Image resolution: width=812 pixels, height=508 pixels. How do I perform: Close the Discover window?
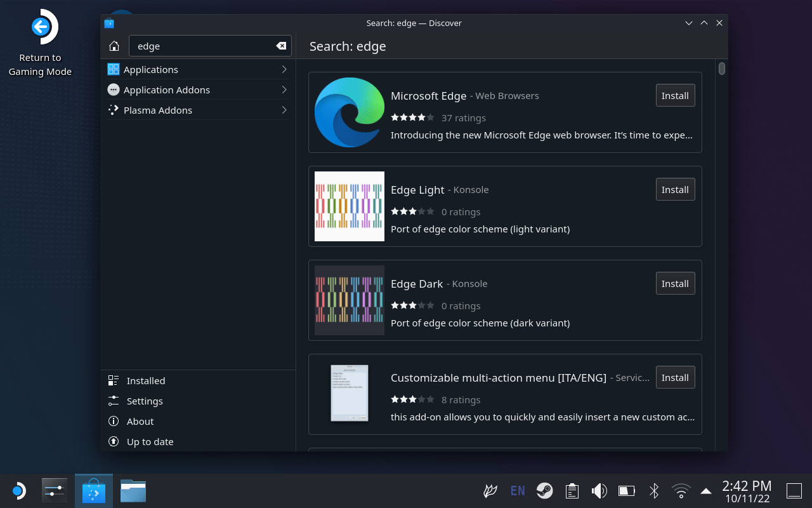pyautogui.click(x=719, y=23)
